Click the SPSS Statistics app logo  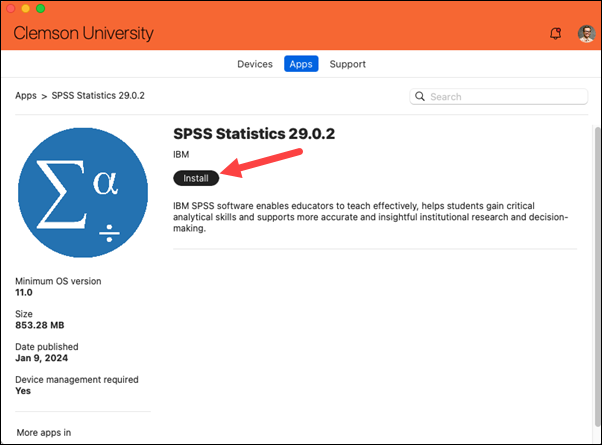83,193
